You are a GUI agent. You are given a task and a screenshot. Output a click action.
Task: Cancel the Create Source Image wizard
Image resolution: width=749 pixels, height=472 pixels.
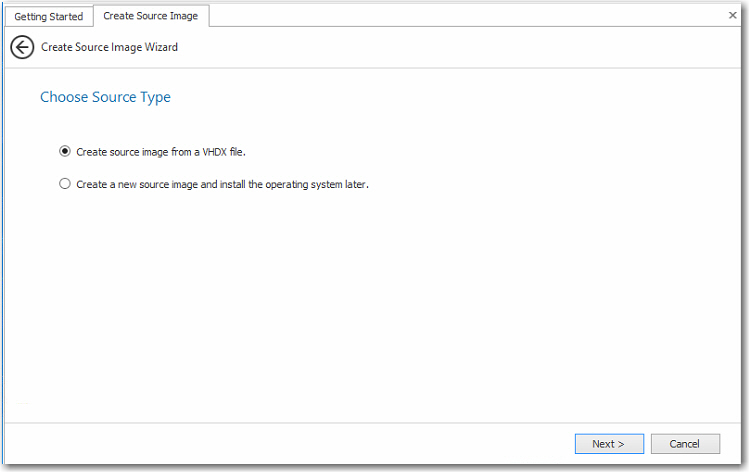685,444
